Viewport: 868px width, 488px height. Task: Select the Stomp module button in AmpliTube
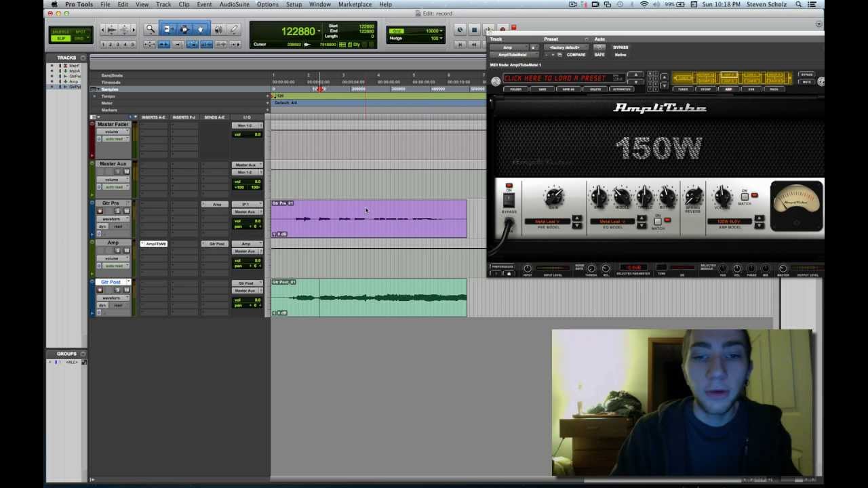[x=706, y=89]
